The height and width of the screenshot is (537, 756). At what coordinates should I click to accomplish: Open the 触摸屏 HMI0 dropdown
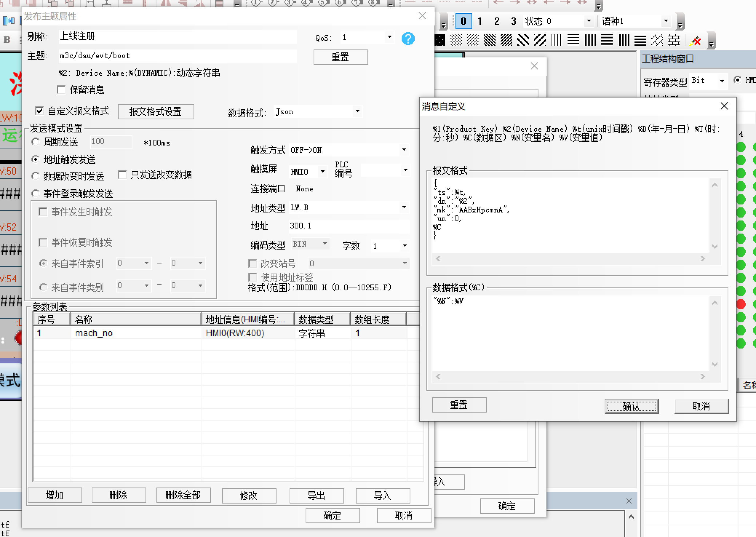coord(322,171)
